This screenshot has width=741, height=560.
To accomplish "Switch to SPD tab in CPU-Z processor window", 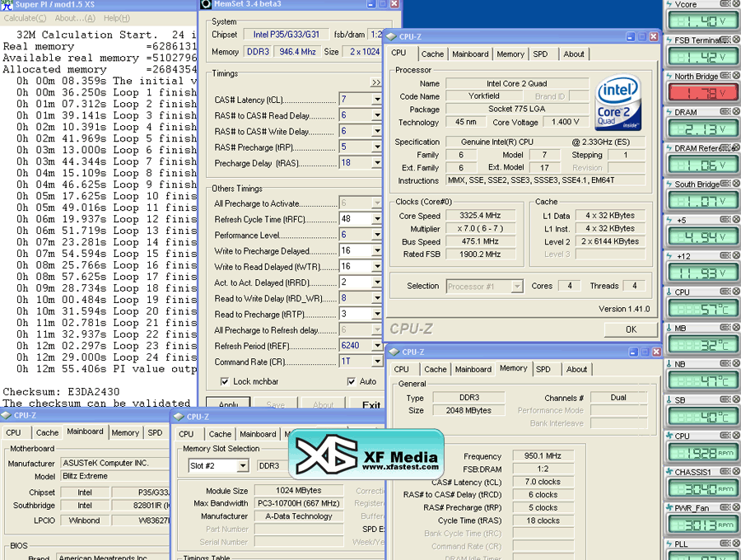I will coord(540,54).
